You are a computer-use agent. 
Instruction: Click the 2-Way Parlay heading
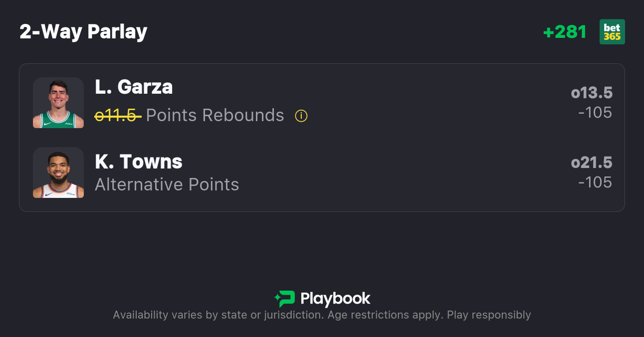point(83,32)
